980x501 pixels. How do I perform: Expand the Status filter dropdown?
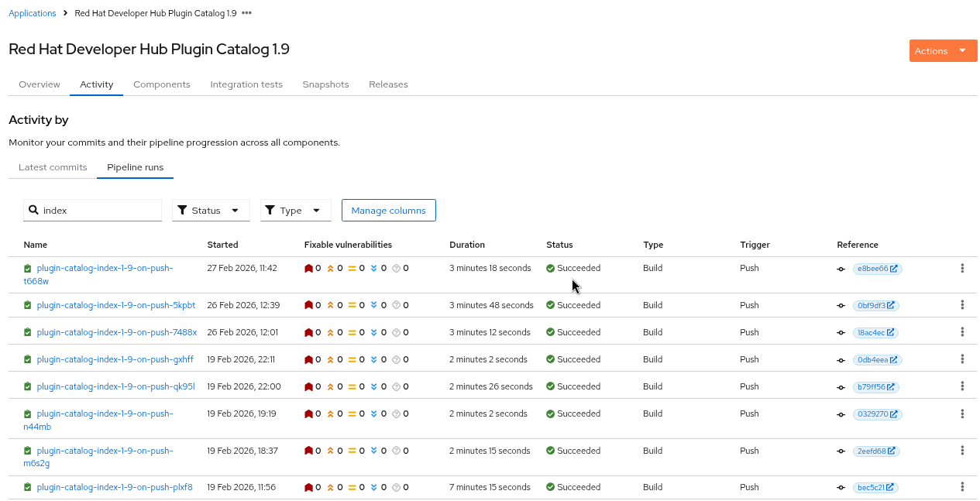[x=211, y=211]
